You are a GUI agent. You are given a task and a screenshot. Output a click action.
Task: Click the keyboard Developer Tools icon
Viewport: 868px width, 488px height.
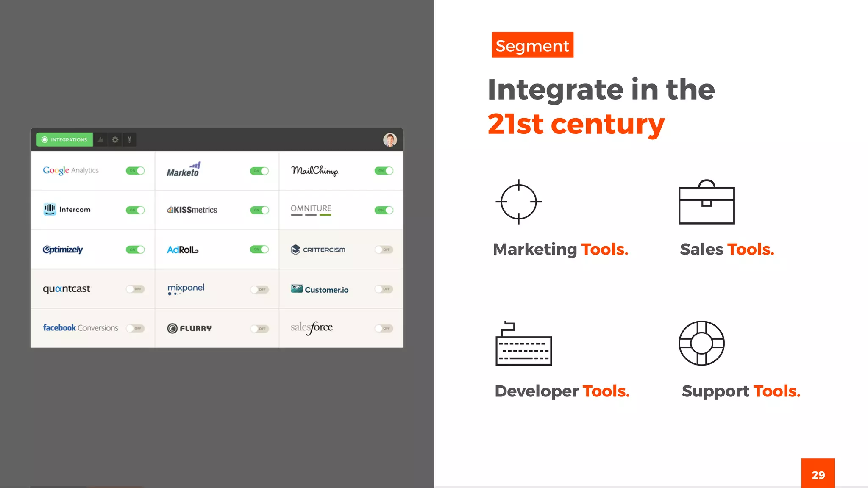click(524, 344)
